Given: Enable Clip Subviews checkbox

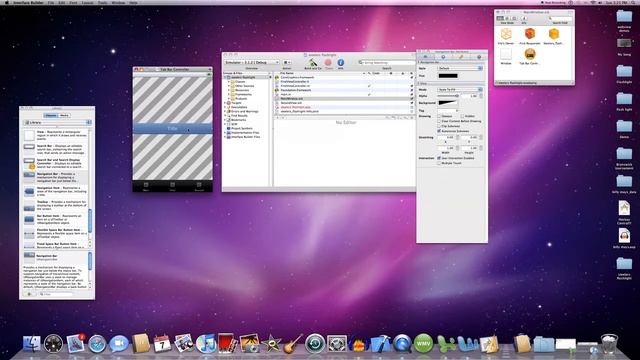Looking at the screenshot, I should tap(439, 126).
